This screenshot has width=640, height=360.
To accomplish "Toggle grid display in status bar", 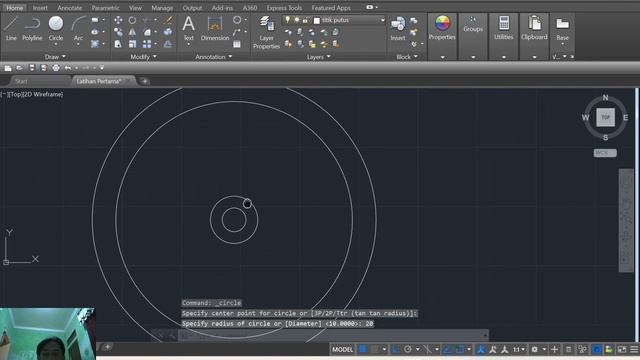I will [362, 349].
